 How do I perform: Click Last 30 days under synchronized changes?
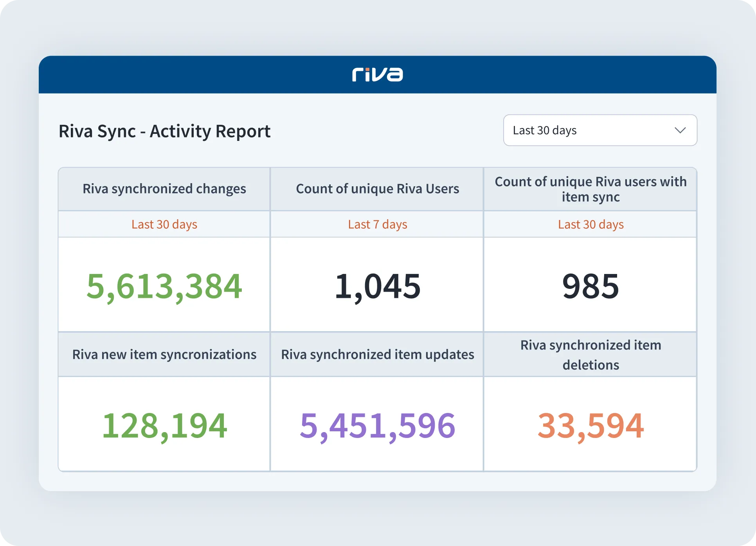coord(164,224)
